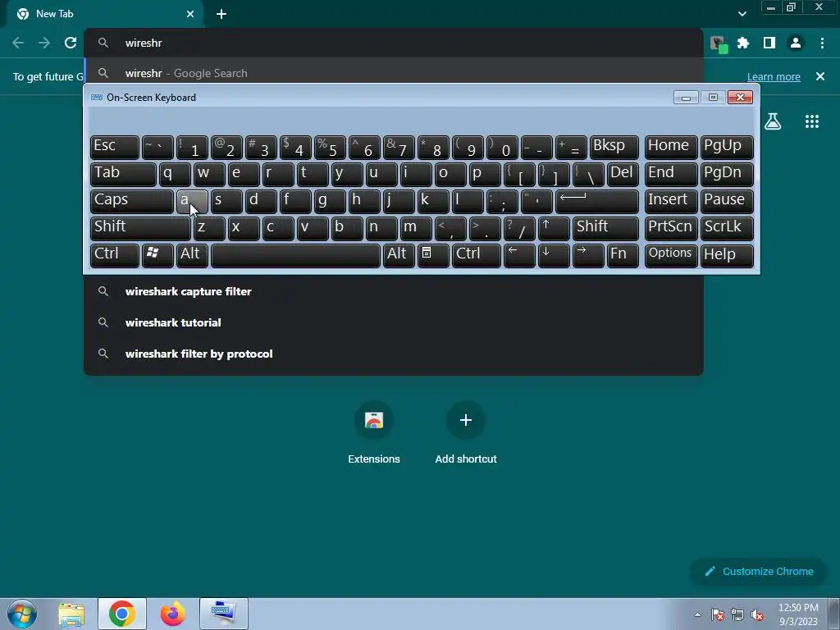Image resolution: width=840 pixels, height=630 pixels.
Task: Close the New Tab tab
Action: coord(190,14)
